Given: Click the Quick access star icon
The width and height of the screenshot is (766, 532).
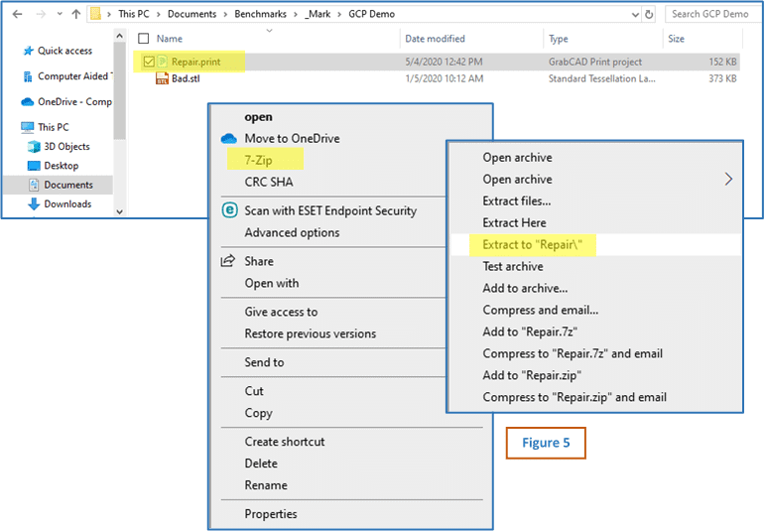Looking at the screenshot, I should (x=27, y=52).
